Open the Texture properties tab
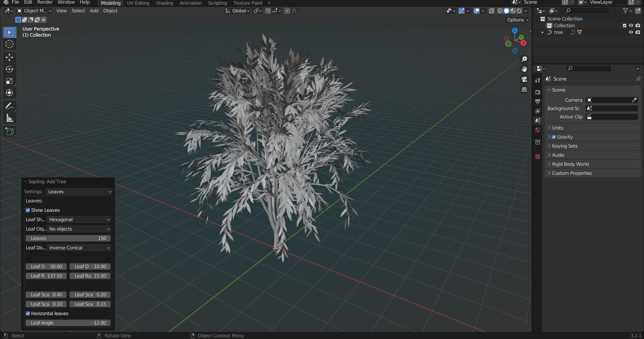The height and width of the screenshot is (339, 644). [538, 157]
